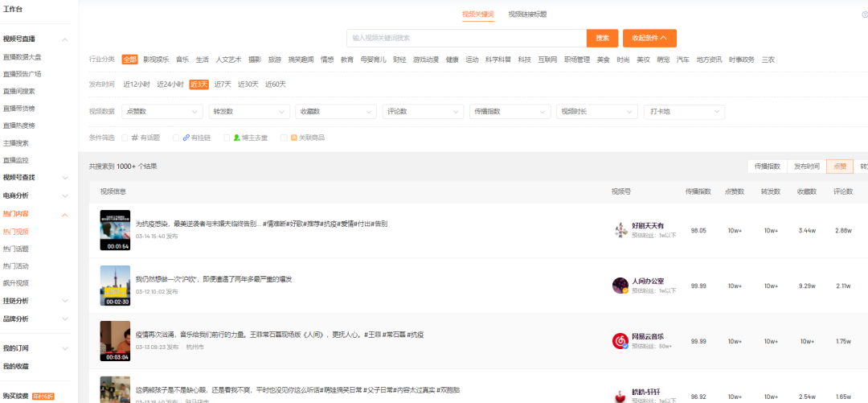
Task: Open 工作台 in the sidebar
Action: coord(13,10)
